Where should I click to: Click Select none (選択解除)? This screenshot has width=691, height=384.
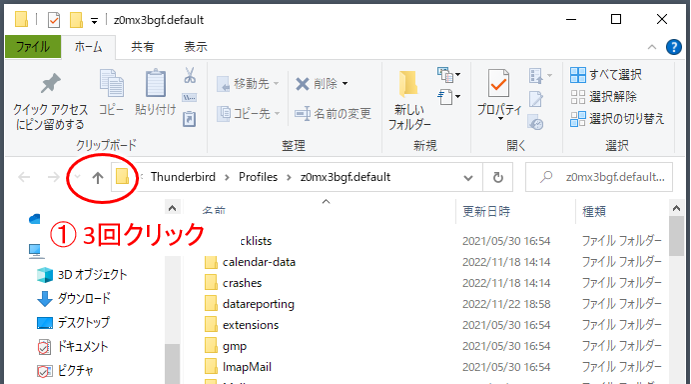point(603,97)
